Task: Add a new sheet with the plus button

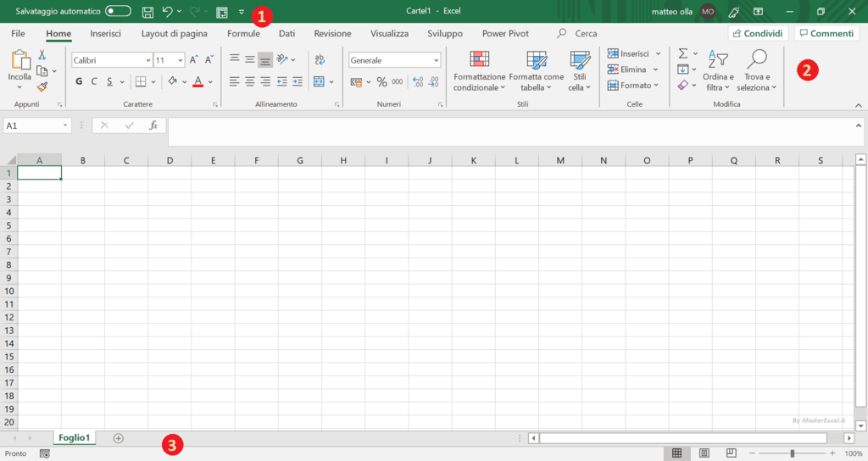Action: 119,438
